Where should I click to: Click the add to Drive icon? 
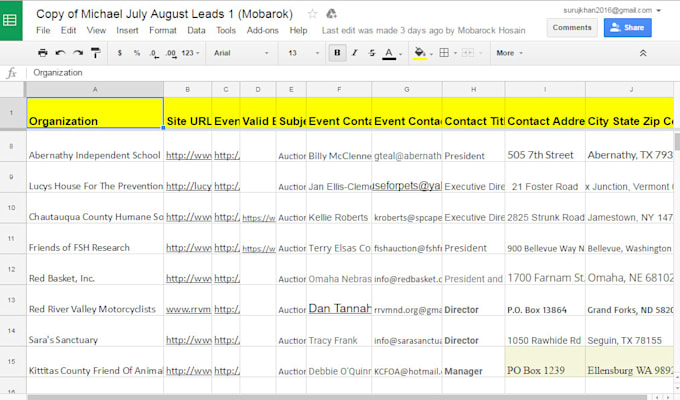(332, 14)
